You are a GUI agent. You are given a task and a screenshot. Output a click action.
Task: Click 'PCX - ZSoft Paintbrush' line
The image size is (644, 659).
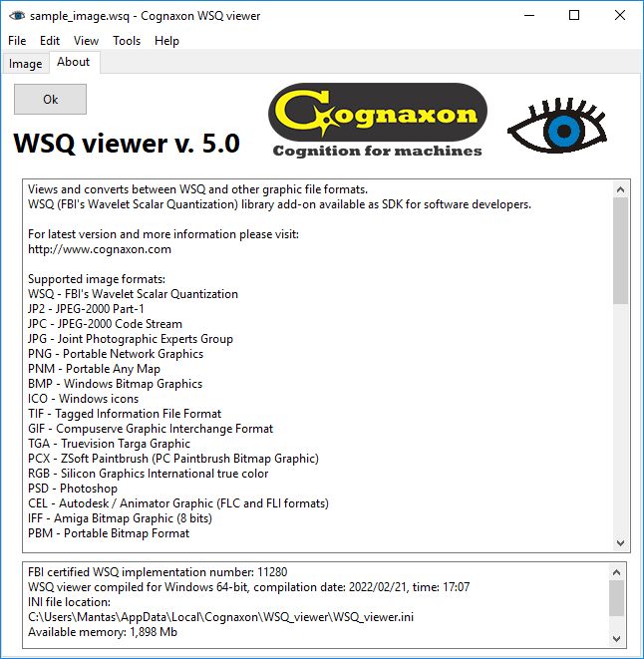tap(173, 459)
